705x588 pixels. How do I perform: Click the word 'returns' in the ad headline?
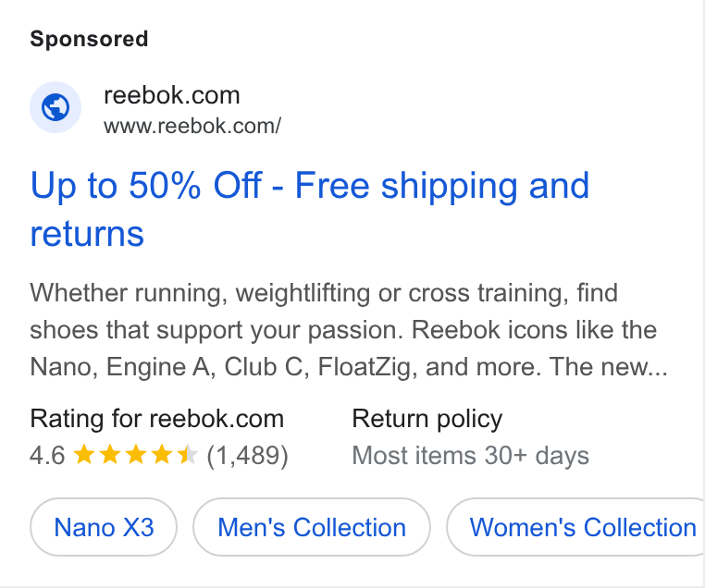[x=87, y=234]
